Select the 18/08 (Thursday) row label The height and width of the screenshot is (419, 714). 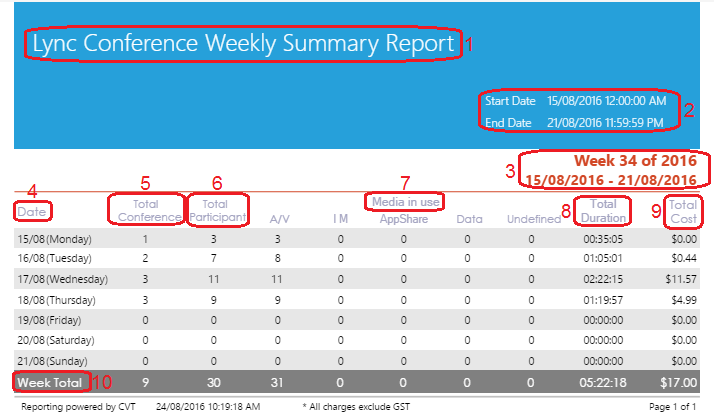(x=56, y=300)
